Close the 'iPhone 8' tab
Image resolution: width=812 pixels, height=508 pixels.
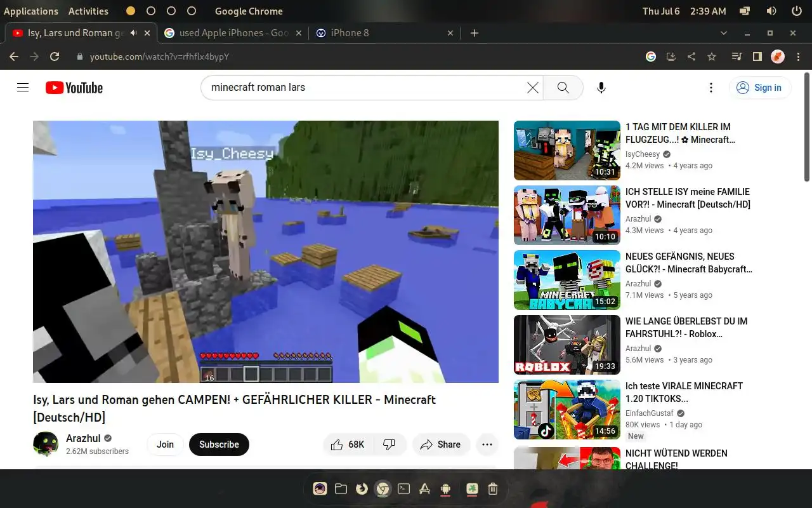tap(450, 33)
